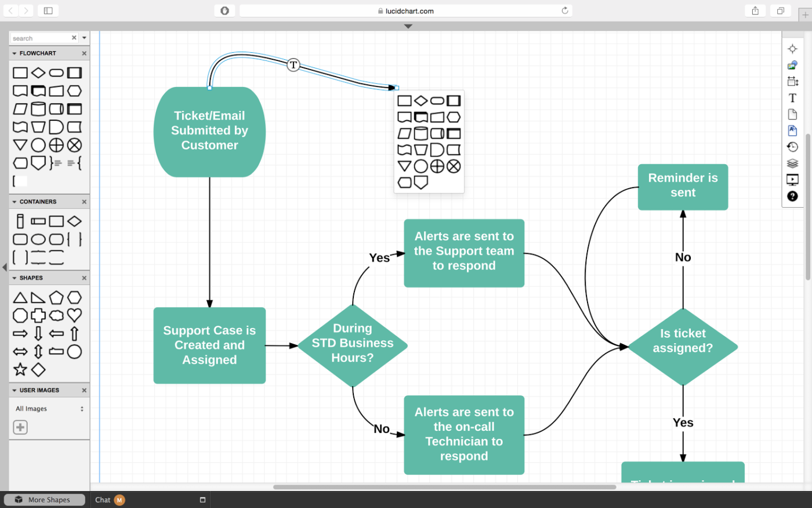Open the search options dropdown arrow

click(85, 38)
